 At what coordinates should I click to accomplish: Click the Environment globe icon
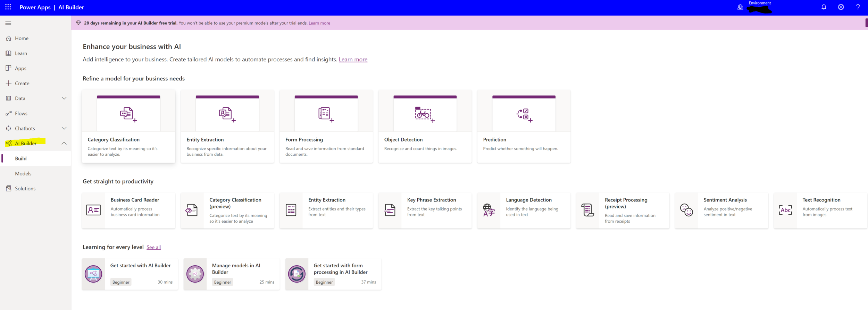tap(740, 7)
